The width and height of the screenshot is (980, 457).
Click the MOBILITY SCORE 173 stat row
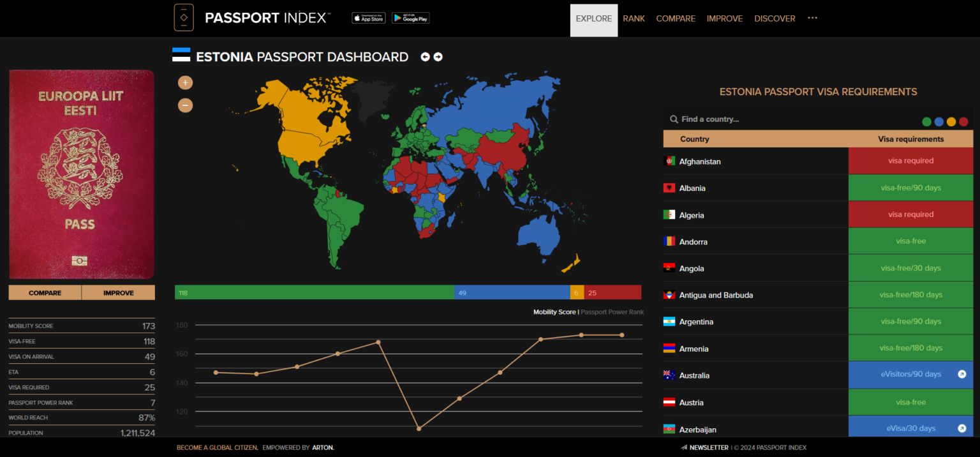(82, 326)
